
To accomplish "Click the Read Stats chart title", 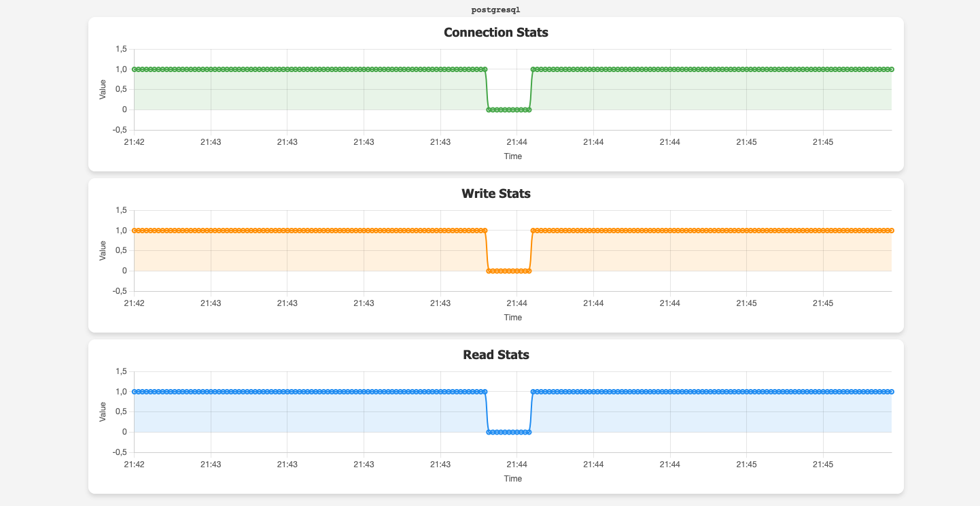I will pyautogui.click(x=496, y=354).
